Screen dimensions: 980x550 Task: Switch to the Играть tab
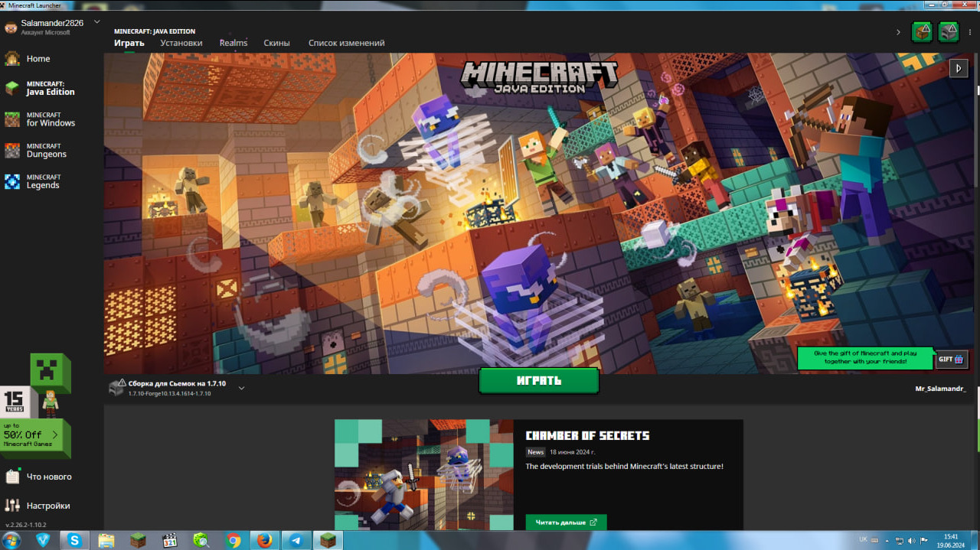(129, 44)
